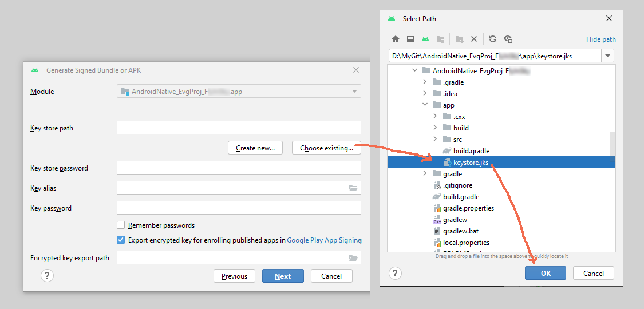The image size is (644, 309).
Task: Click the New Folder toolbar icon
Action: click(459, 39)
